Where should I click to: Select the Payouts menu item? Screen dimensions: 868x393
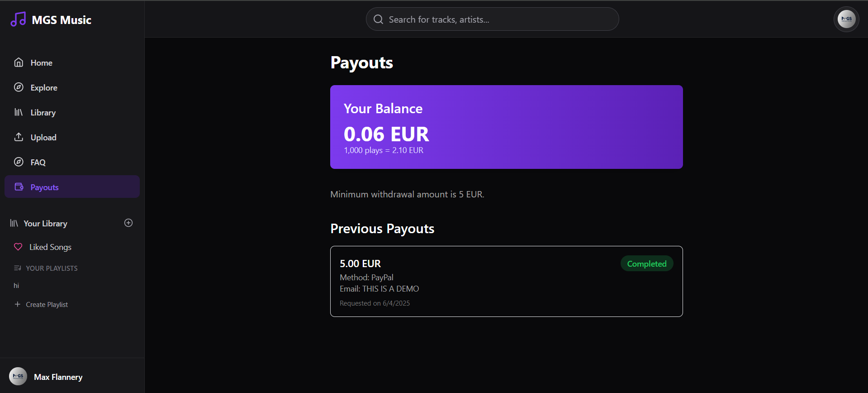[x=72, y=187]
